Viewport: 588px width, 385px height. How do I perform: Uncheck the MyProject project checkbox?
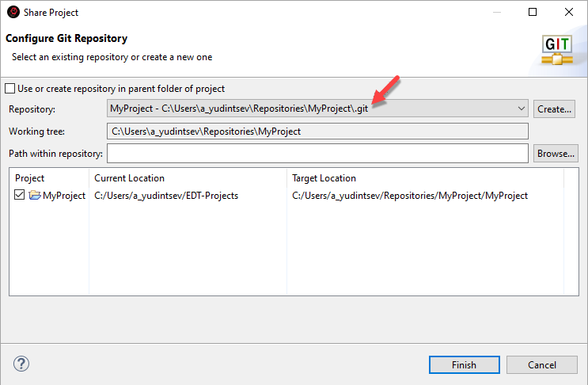pyautogui.click(x=20, y=196)
